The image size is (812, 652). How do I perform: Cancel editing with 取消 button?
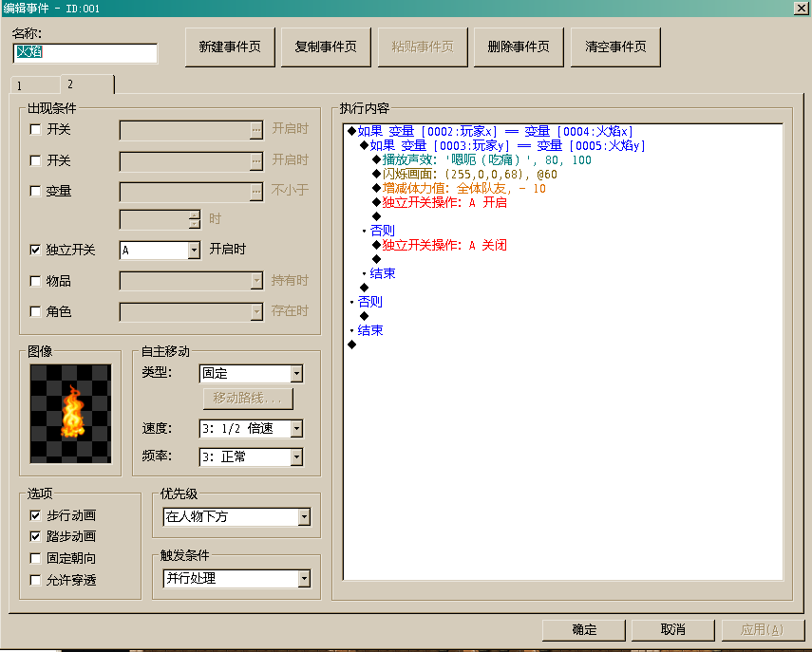[672, 630]
